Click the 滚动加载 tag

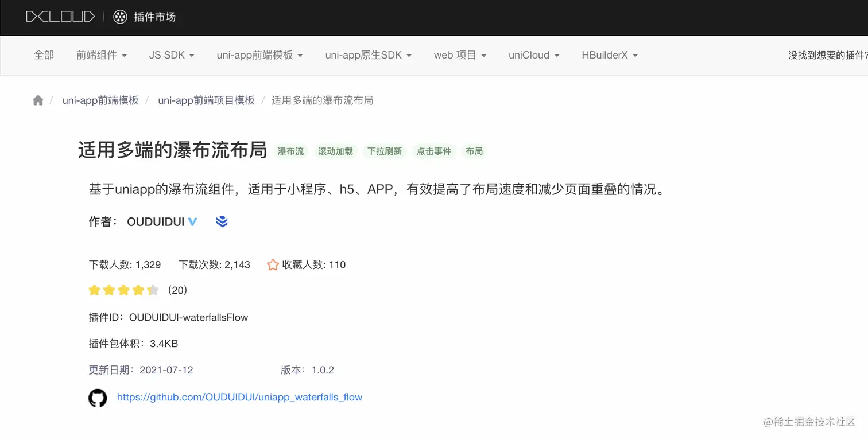coord(335,151)
